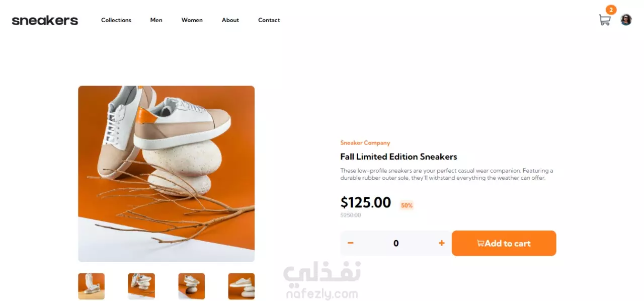Select the fourth sneaker thumbnail
This screenshot has height=301, width=644.
pyautogui.click(x=242, y=286)
